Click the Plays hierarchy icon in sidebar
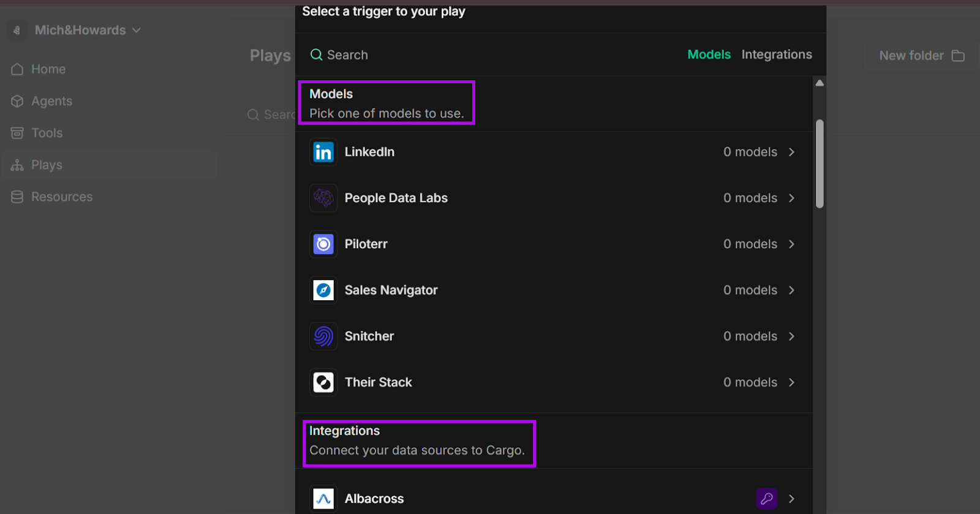 click(x=17, y=165)
